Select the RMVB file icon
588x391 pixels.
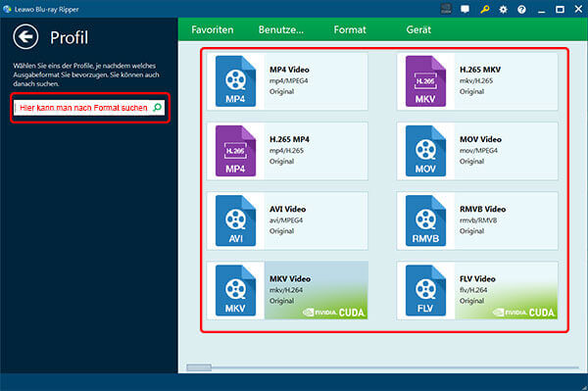coord(425,220)
